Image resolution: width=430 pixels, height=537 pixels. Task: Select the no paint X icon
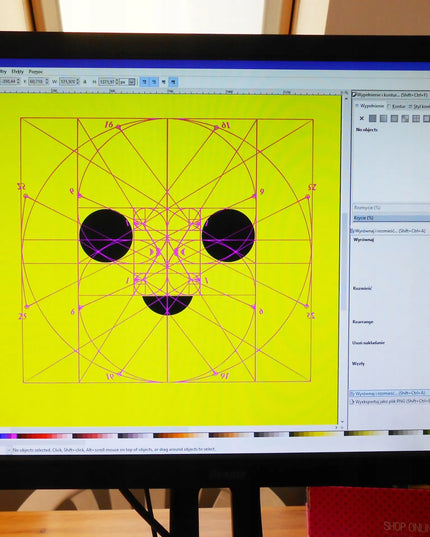tap(362, 118)
